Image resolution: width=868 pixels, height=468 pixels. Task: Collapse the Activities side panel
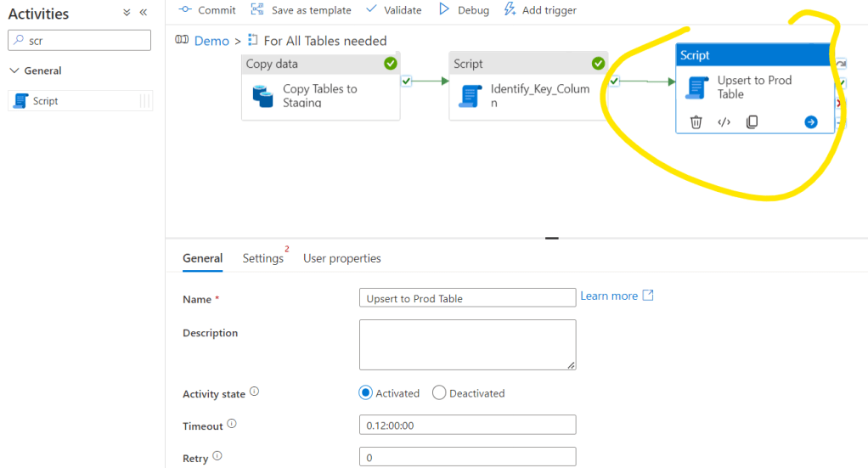(144, 13)
